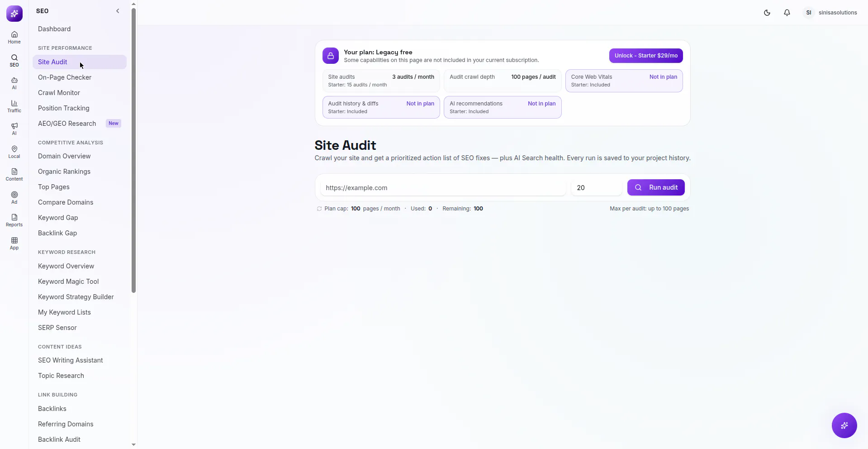868x449 pixels.
Task: Open Keyword Gap
Action: click(80, 218)
